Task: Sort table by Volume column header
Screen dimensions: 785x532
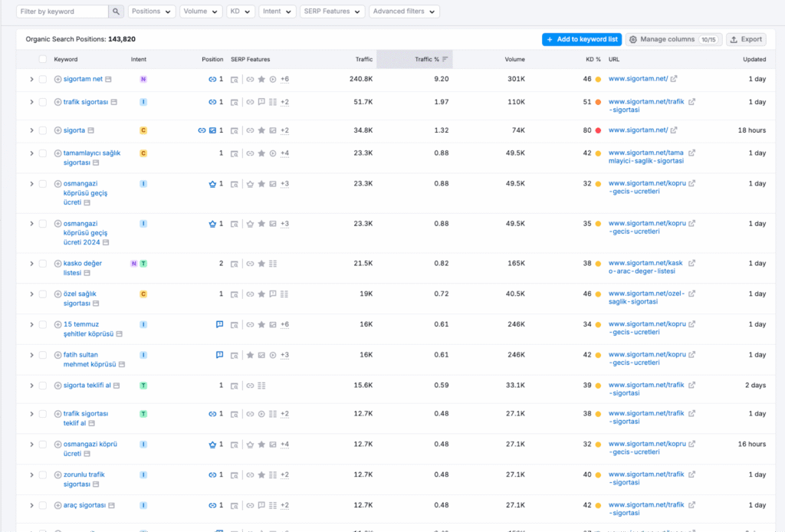Action: click(514, 59)
